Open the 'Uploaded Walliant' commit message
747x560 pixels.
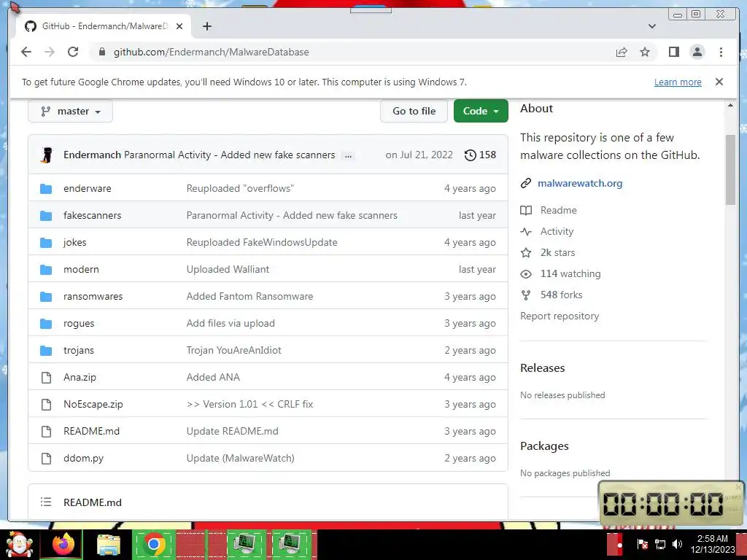tap(228, 269)
